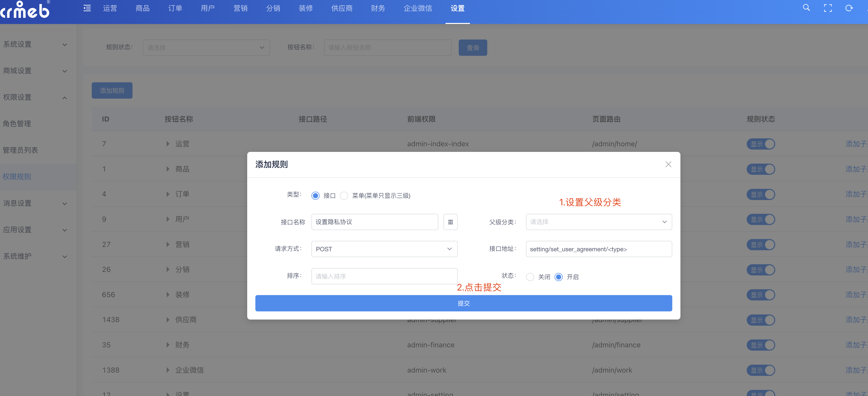Select the 关闭 status radio
Viewport: 868px width, 396px height.
(530, 277)
